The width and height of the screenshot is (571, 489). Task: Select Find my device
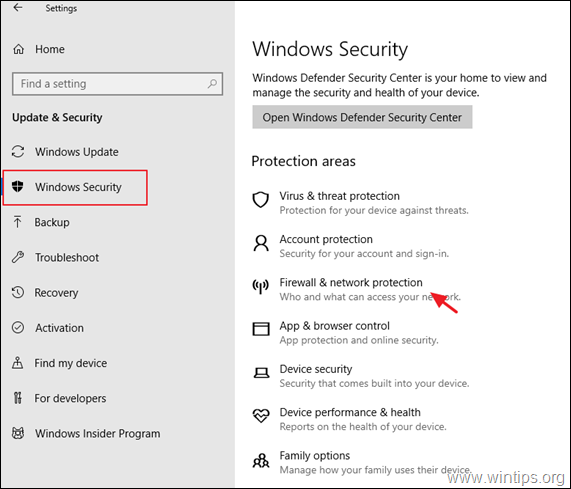(x=71, y=363)
